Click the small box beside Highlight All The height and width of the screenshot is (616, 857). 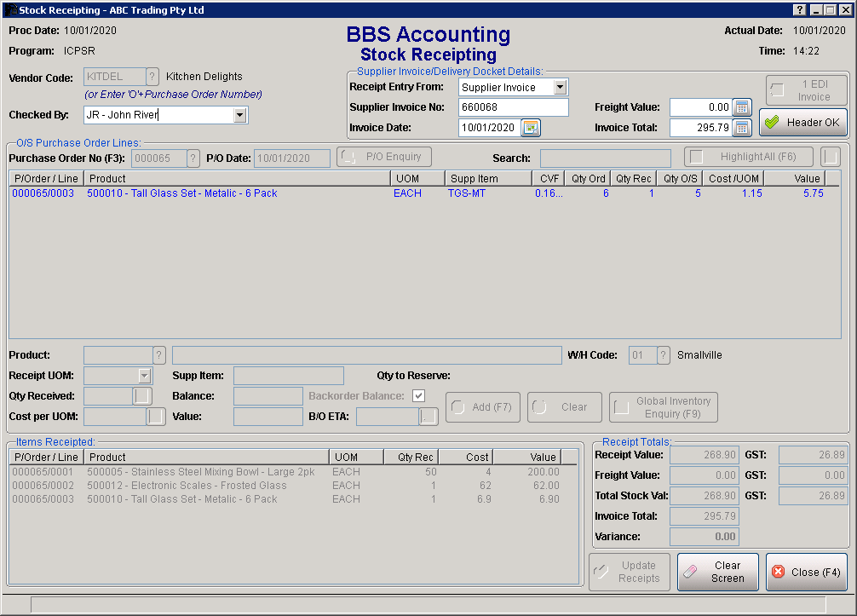click(x=830, y=158)
